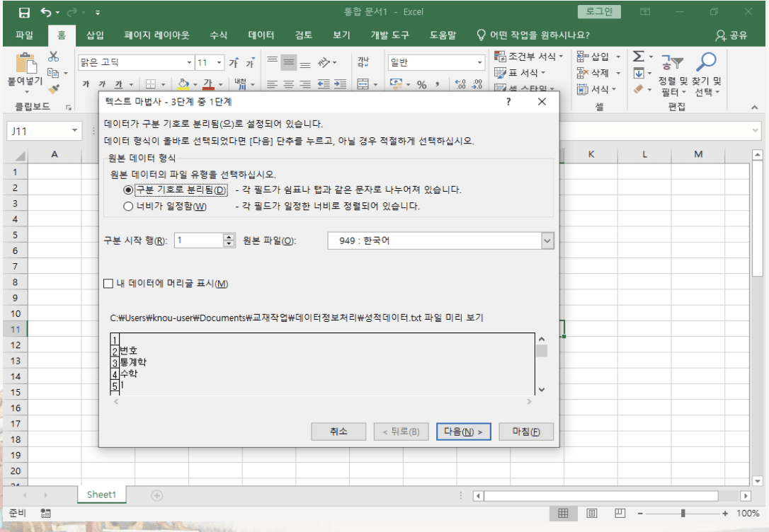
Task: Click the percent style icon
Action: pyautogui.click(x=421, y=85)
